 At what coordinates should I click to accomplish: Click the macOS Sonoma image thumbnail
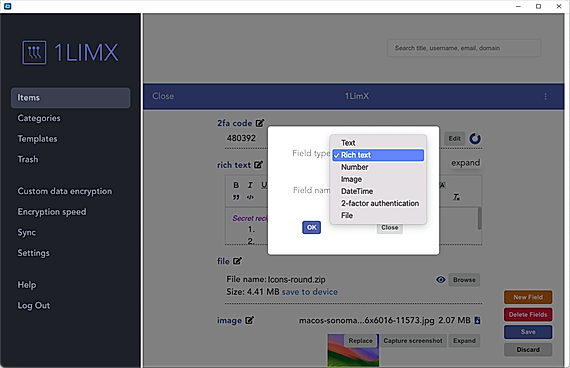(353, 350)
